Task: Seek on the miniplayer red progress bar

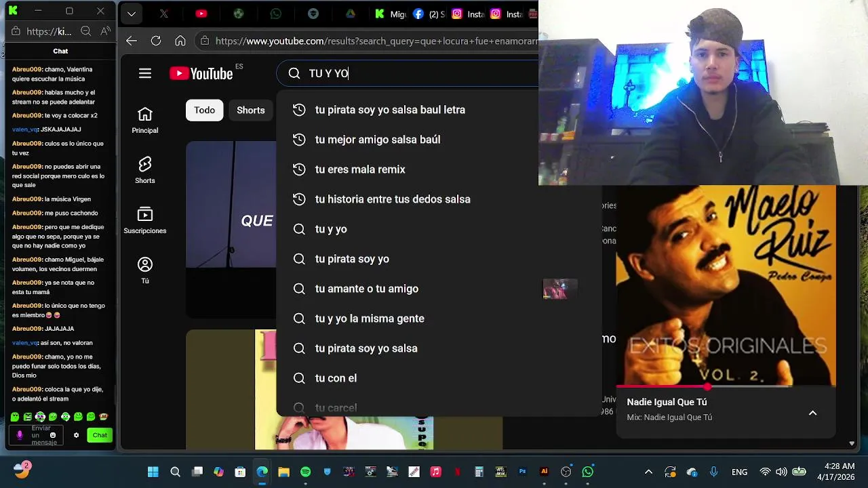Action: point(726,386)
